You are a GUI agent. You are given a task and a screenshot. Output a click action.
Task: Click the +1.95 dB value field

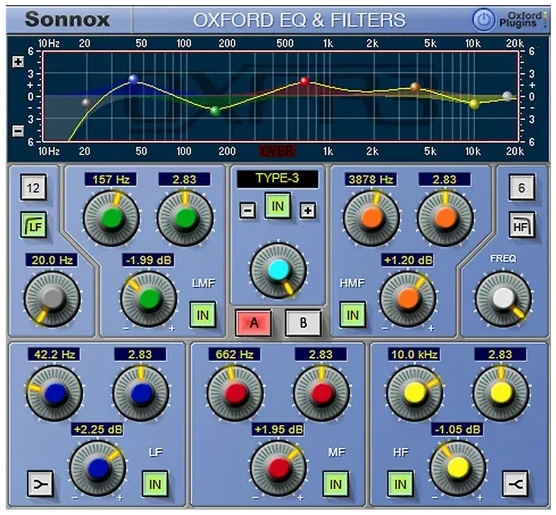point(278,430)
